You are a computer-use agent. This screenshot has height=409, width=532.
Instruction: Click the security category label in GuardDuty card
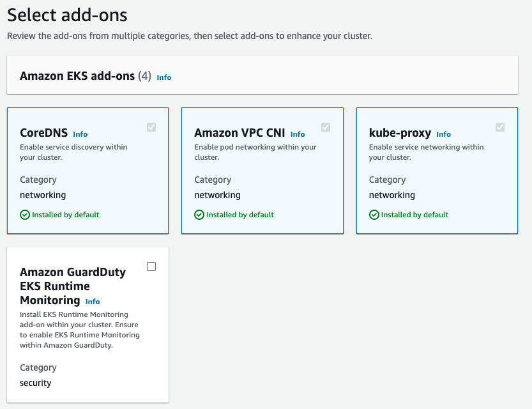pos(35,383)
